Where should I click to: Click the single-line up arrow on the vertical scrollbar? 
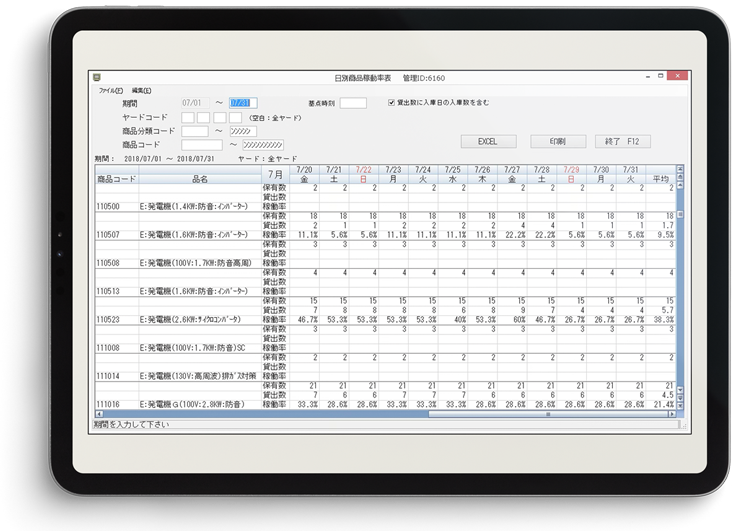point(680,185)
